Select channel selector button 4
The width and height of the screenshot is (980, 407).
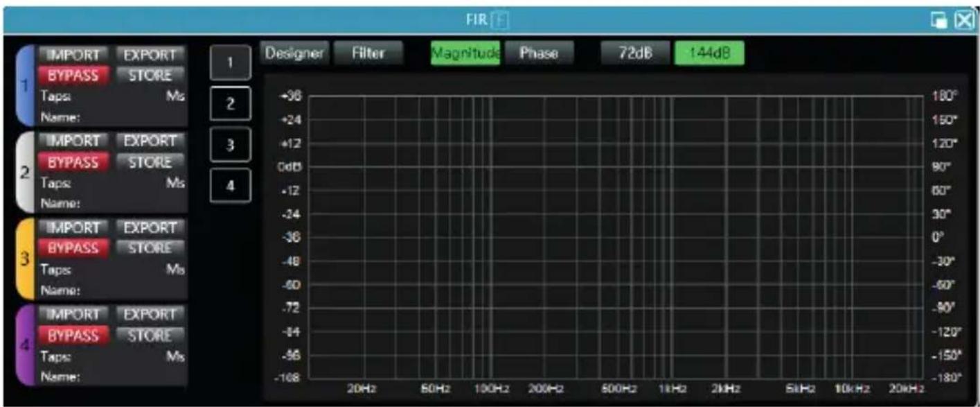[x=230, y=185]
